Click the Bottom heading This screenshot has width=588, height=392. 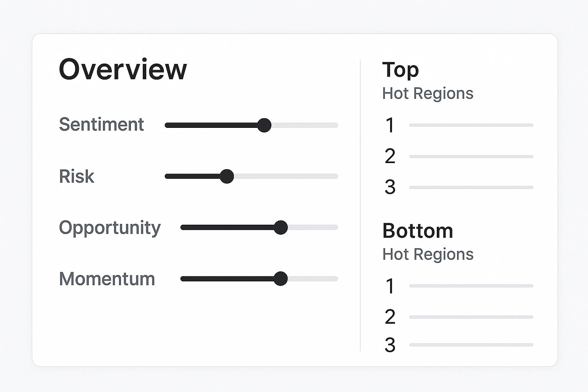point(418,231)
